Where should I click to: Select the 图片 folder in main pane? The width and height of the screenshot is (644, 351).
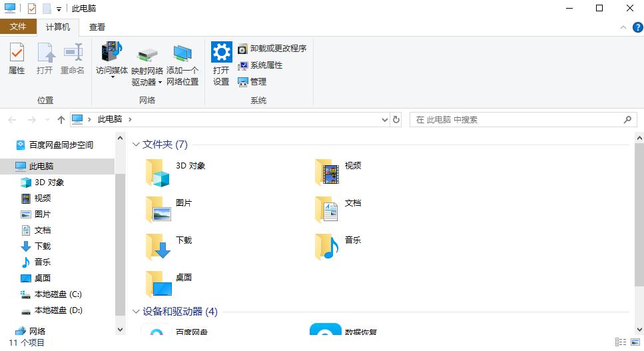(168, 210)
